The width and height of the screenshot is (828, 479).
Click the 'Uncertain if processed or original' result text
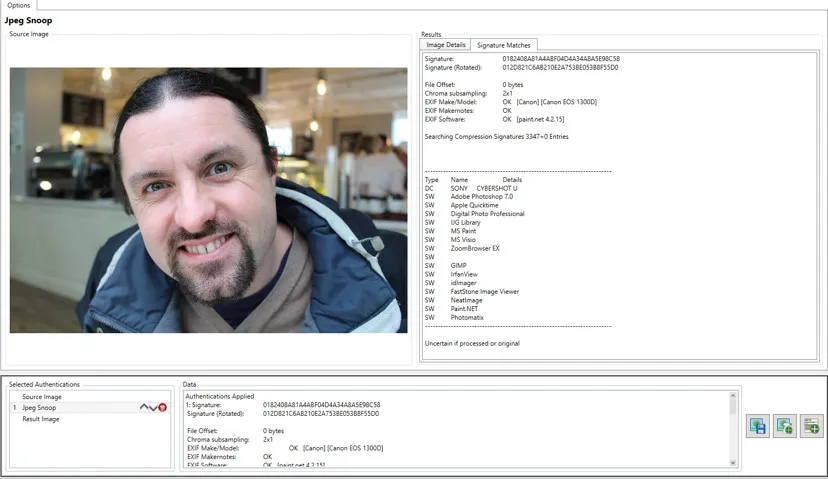(x=472, y=343)
